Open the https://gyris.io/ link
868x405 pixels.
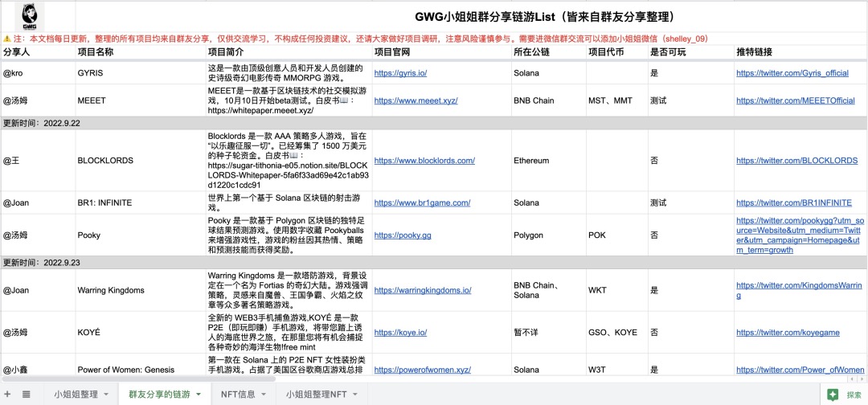coord(400,73)
